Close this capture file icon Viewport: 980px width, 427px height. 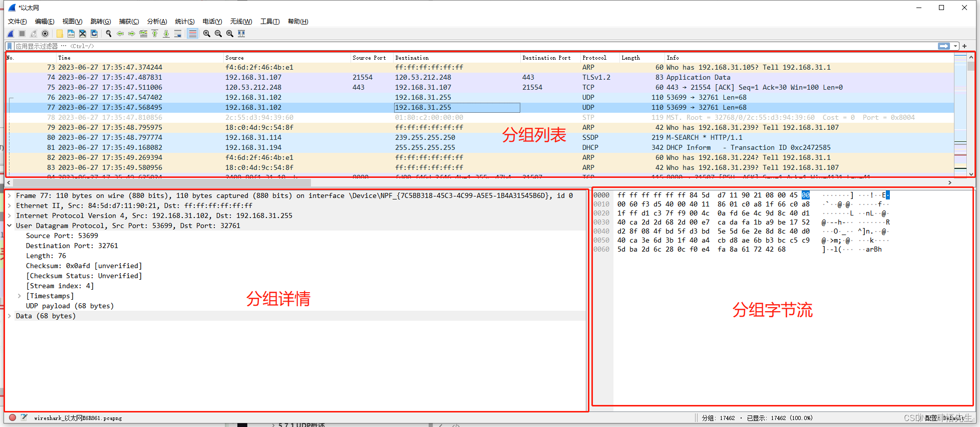(83, 34)
